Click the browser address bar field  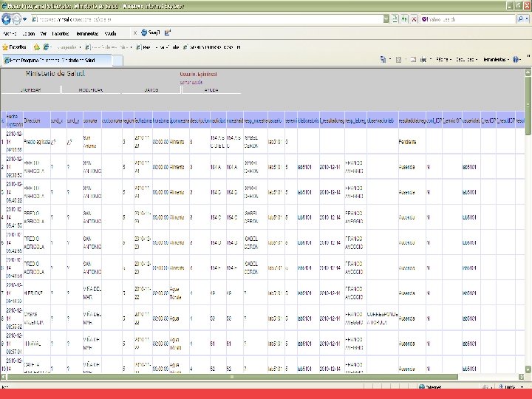(x=207, y=19)
